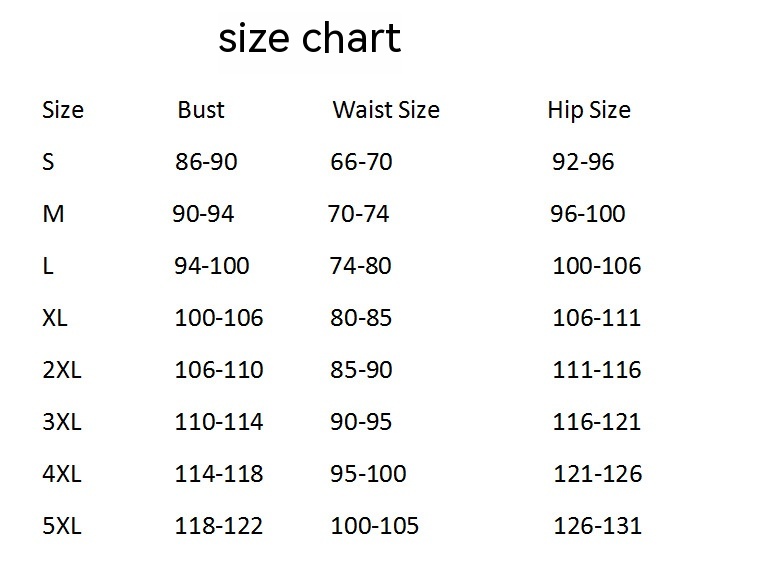784x576 pixels.
Task: Click the "size chart" title text
Action: tap(309, 39)
